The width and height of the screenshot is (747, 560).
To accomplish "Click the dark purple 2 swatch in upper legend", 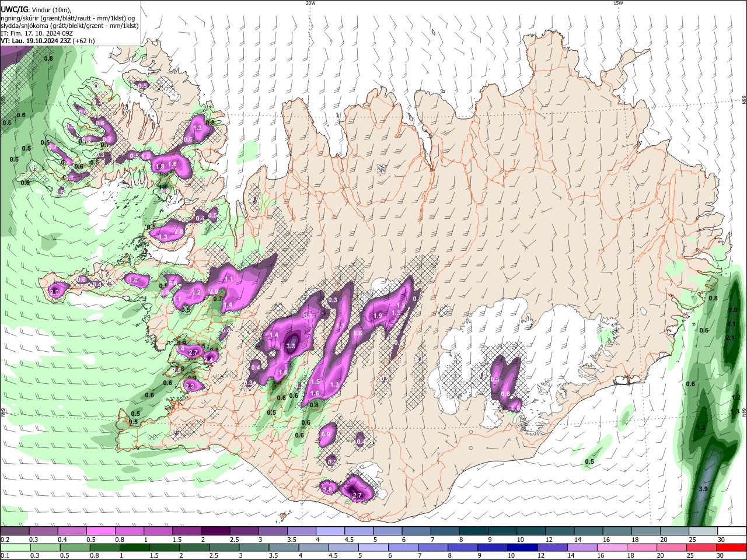I will pyautogui.click(x=215, y=531).
